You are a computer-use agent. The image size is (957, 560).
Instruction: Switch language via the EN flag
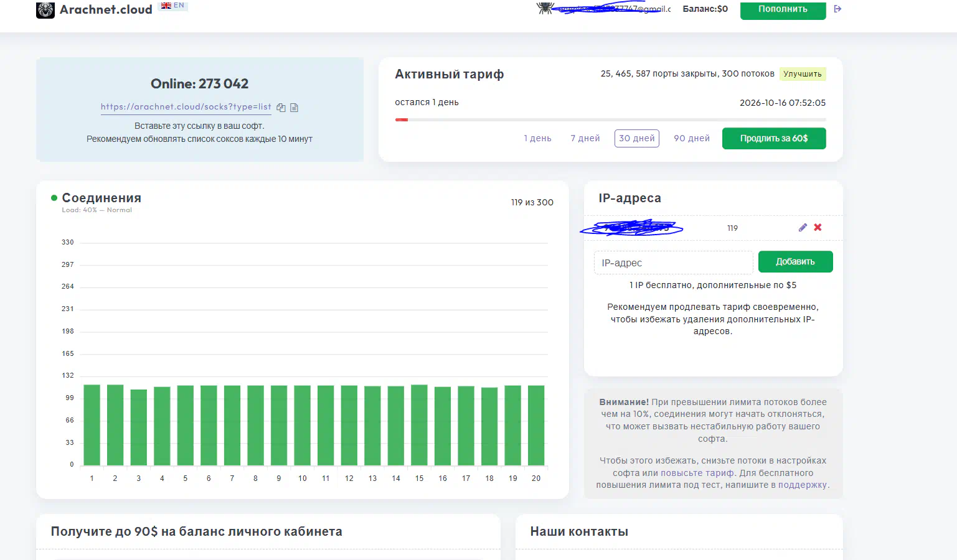click(172, 6)
